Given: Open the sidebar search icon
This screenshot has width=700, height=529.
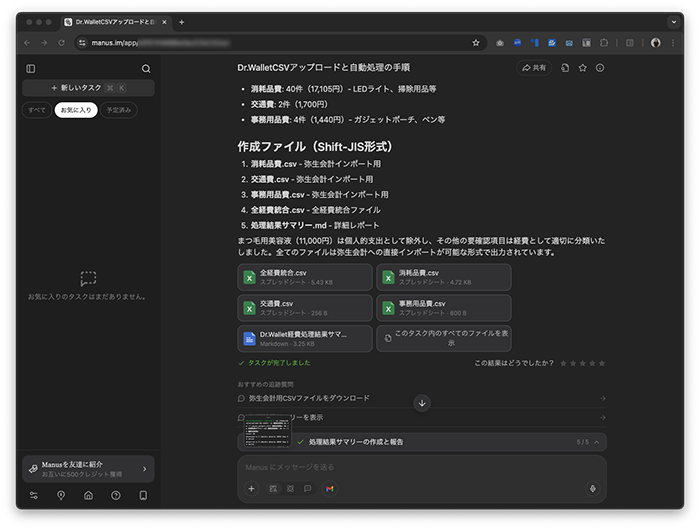Looking at the screenshot, I should click(146, 69).
